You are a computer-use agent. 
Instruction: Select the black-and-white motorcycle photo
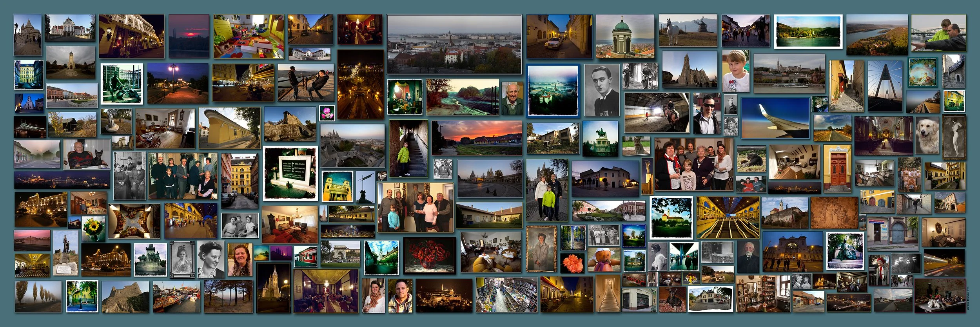coord(640,76)
